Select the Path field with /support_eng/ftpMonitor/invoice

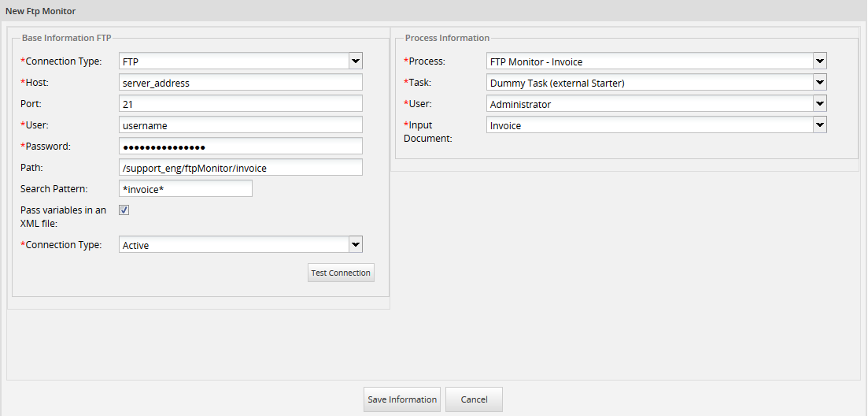(240, 168)
